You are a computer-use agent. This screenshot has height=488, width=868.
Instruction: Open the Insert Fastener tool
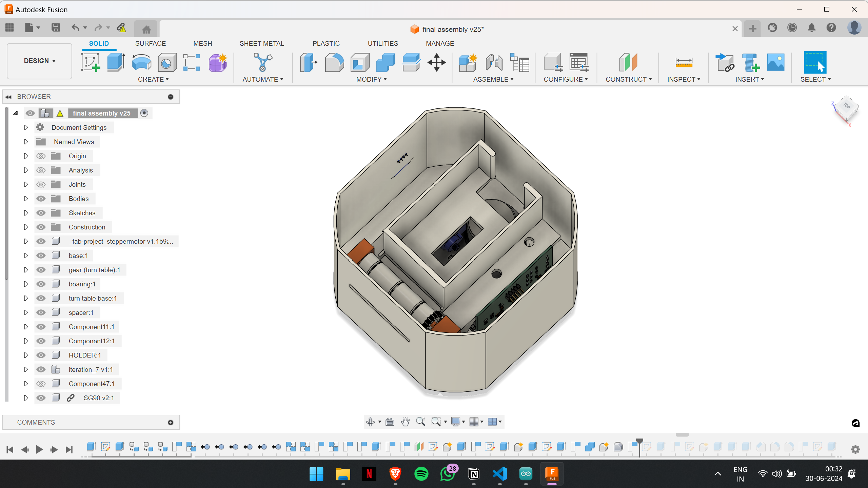750,62
